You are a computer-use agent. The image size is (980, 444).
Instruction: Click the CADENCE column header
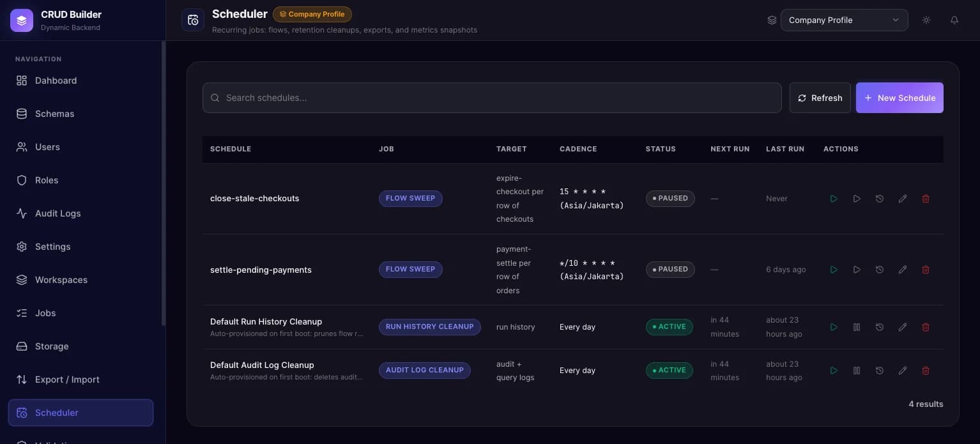tap(578, 149)
